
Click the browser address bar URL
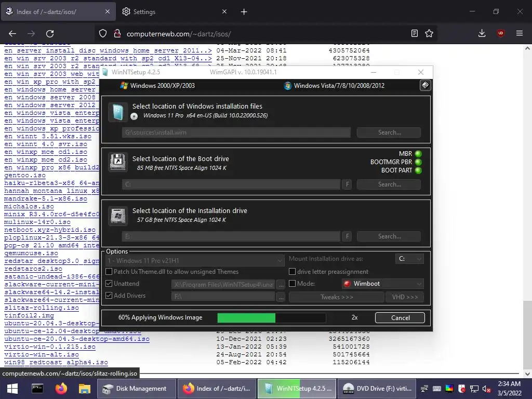click(179, 34)
